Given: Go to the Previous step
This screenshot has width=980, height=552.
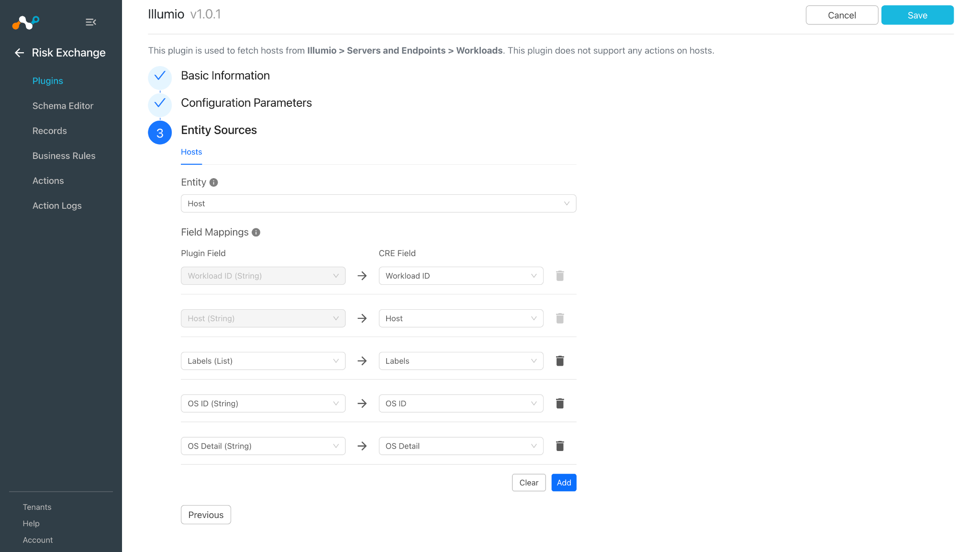Looking at the screenshot, I should click(x=206, y=515).
